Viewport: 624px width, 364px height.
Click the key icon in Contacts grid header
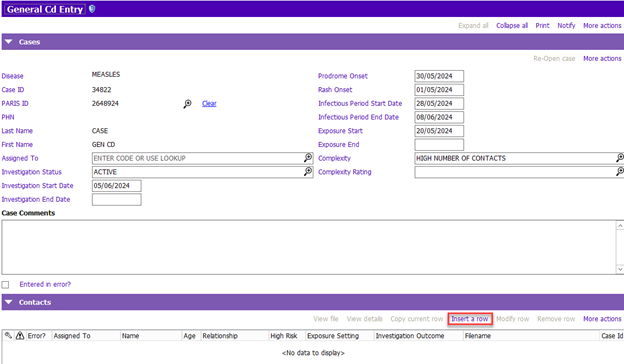coord(8,335)
